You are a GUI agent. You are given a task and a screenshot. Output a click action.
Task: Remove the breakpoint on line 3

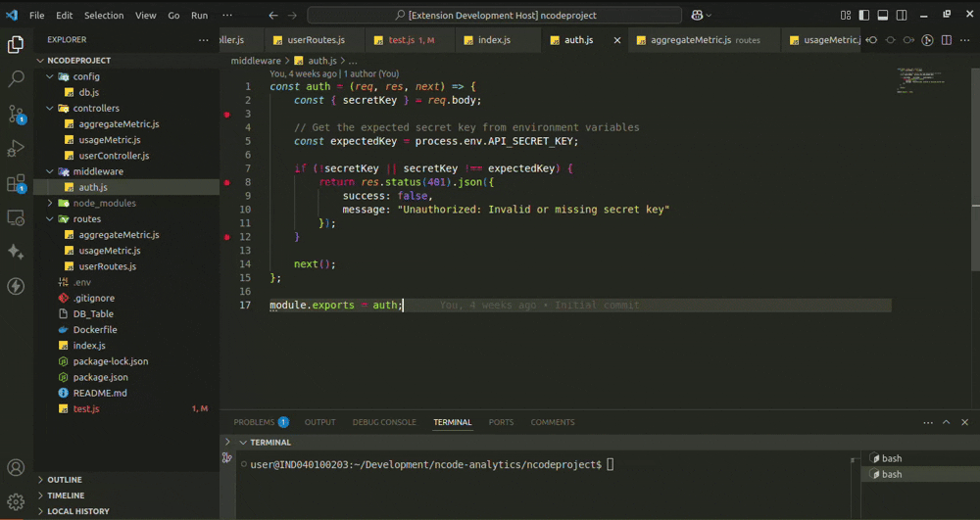coord(227,115)
